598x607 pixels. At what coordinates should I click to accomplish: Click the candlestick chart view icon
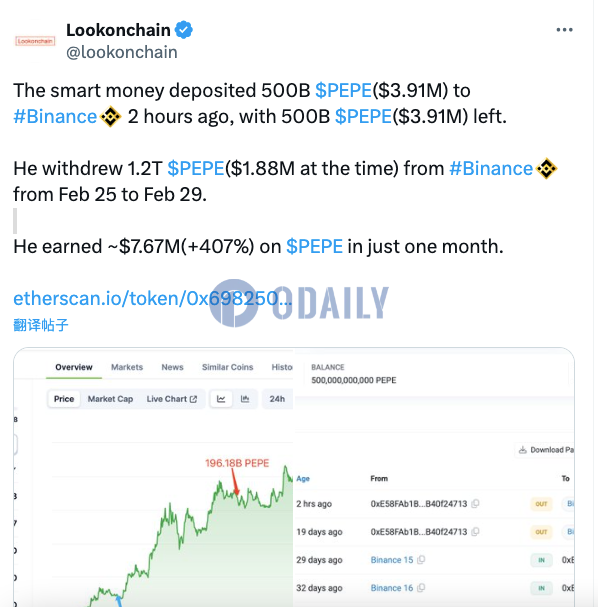[x=245, y=399]
